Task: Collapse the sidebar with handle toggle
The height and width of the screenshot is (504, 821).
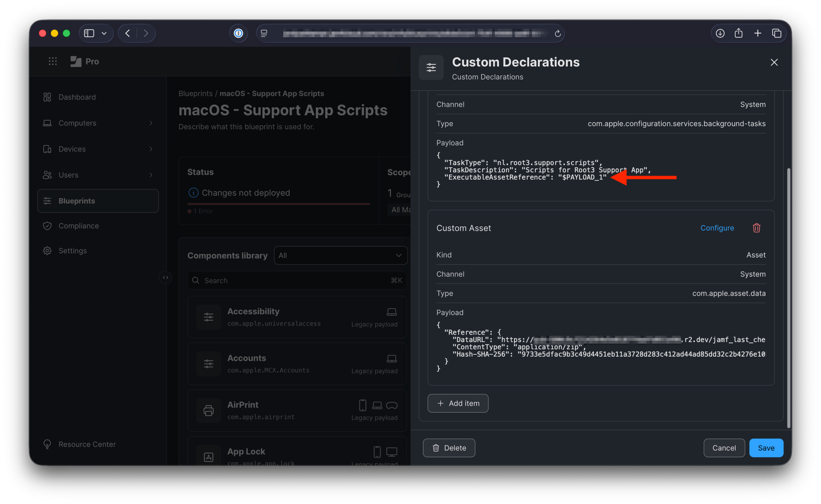Action: point(165,278)
